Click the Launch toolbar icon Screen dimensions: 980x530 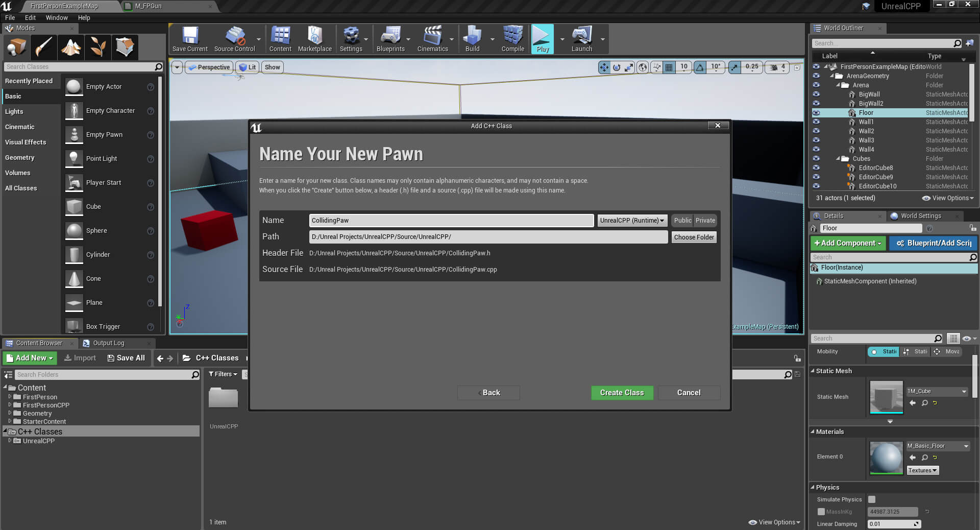point(582,39)
